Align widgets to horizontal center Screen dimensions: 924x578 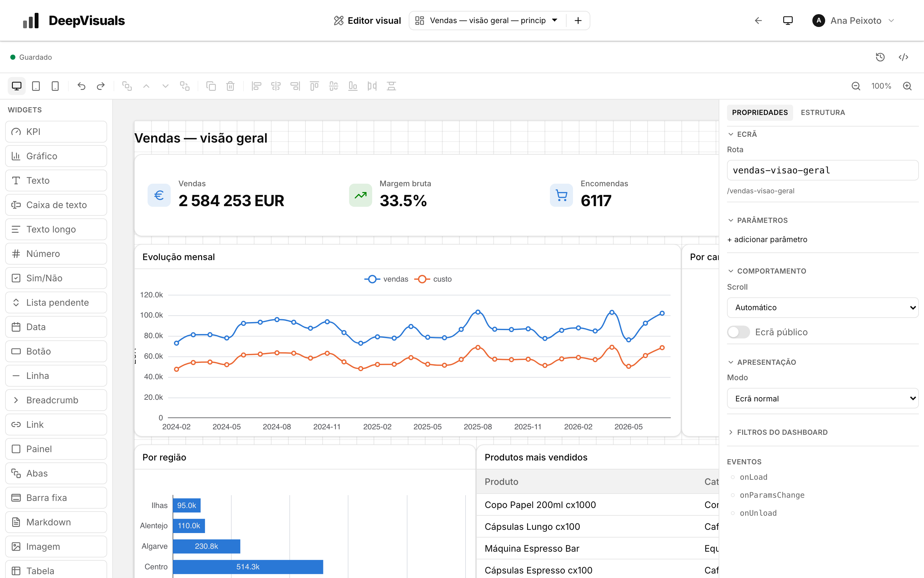tap(276, 86)
